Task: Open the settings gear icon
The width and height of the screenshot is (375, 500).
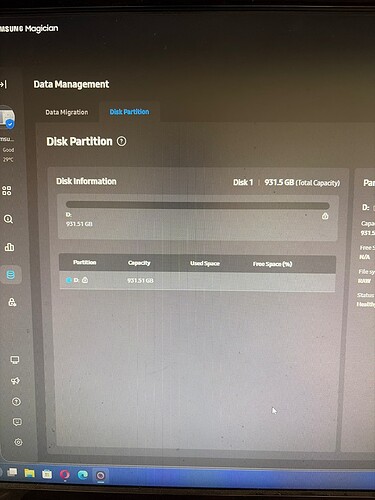Action: pos(18,442)
